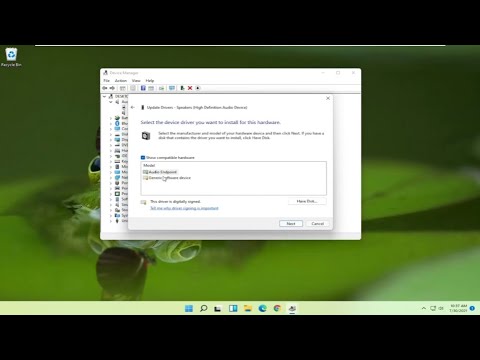This screenshot has height=360, width=480.
Task: Click the update driver toolbar icon
Action: [182, 88]
